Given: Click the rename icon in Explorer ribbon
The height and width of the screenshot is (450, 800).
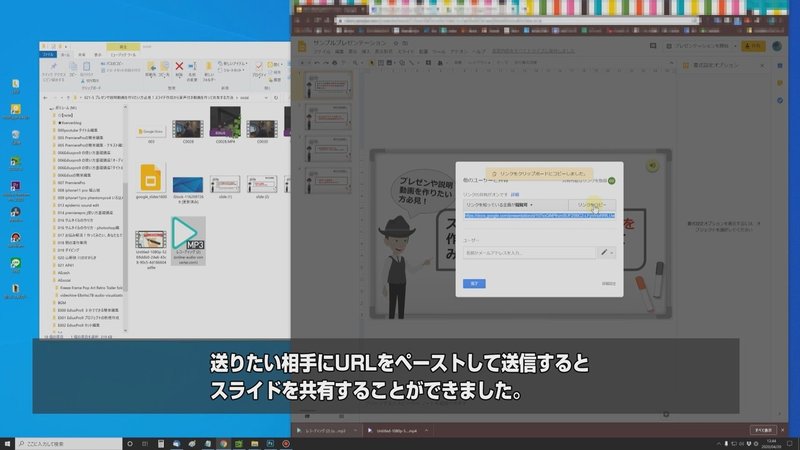Looking at the screenshot, I should [x=192, y=66].
